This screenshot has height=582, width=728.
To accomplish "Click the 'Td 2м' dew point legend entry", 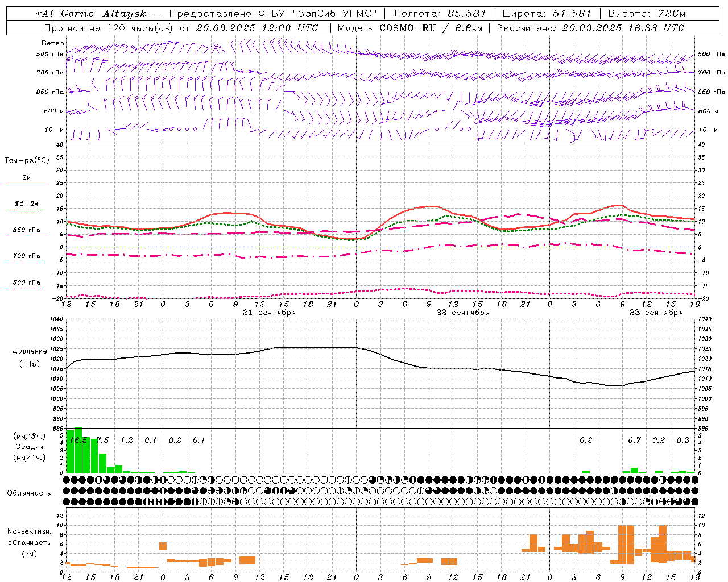I will [x=26, y=203].
